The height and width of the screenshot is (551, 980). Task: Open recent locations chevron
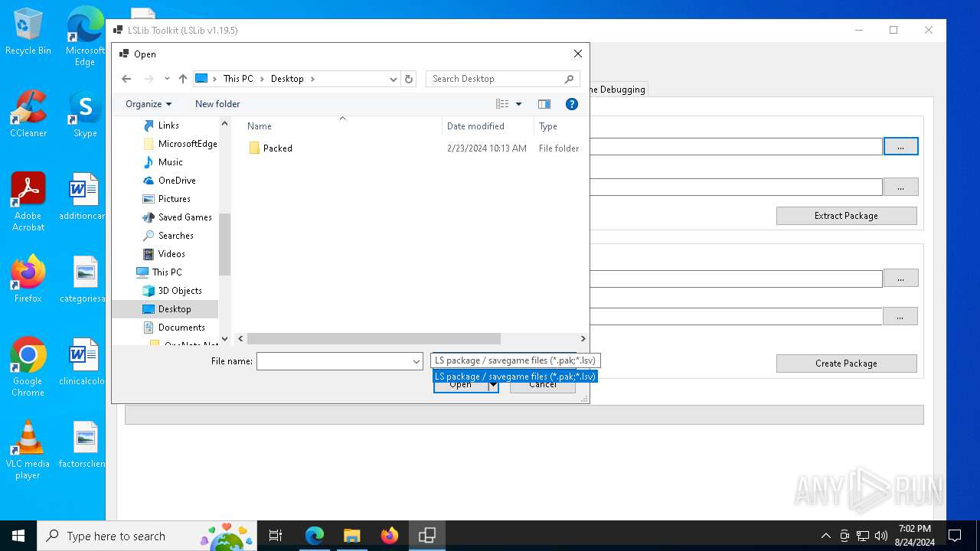click(167, 79)
